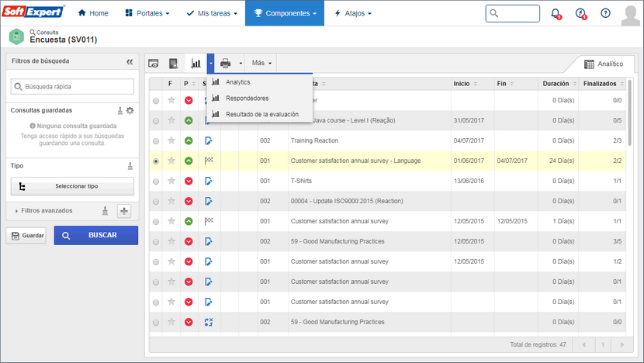The width and height of the screenshot is (644, 363).
Task: Choose Analytics from the dropdown menu
Action: click(x=260, y=82)
